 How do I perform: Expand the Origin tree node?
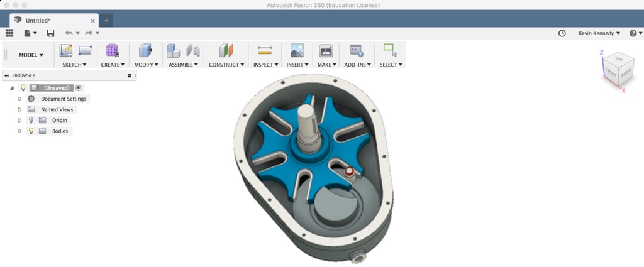point(19,120)
